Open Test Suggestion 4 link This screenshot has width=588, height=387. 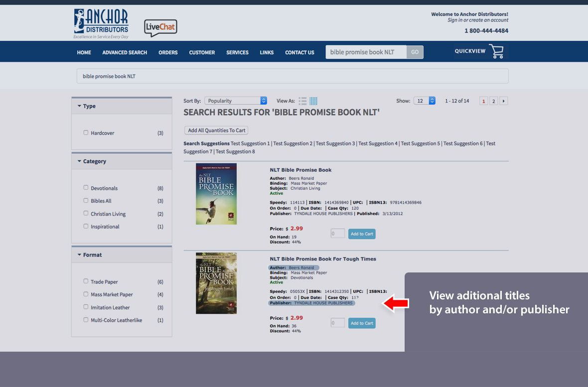pos(378,143)
